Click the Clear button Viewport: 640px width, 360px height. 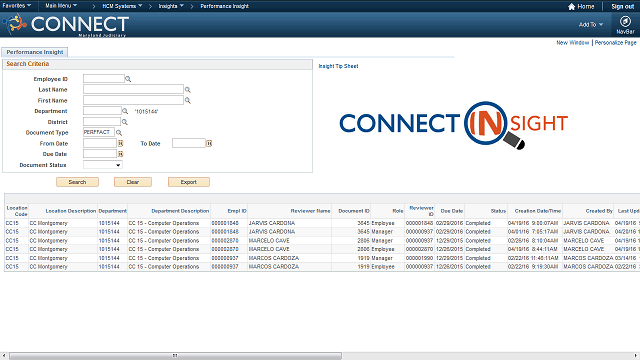click(133, 182)
